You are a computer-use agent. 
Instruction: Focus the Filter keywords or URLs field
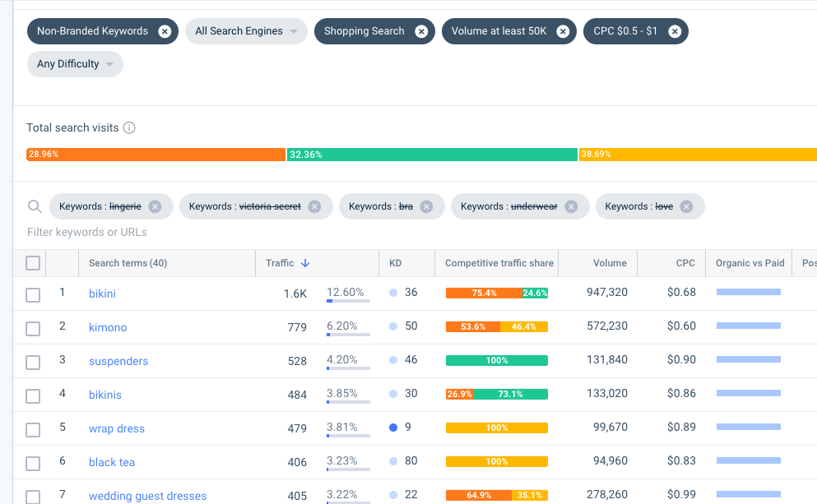click(87, 232)
